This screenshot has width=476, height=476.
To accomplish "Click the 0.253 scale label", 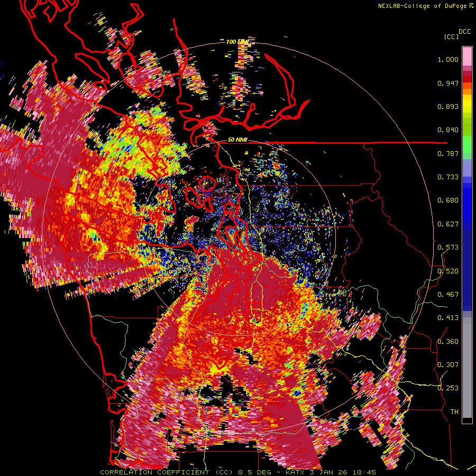I will click(448, 388).
